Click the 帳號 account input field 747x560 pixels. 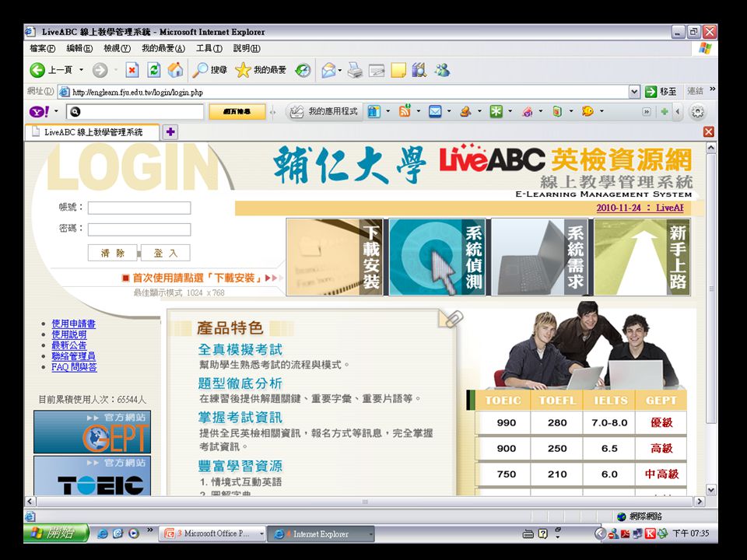click(x=139, y=208)
